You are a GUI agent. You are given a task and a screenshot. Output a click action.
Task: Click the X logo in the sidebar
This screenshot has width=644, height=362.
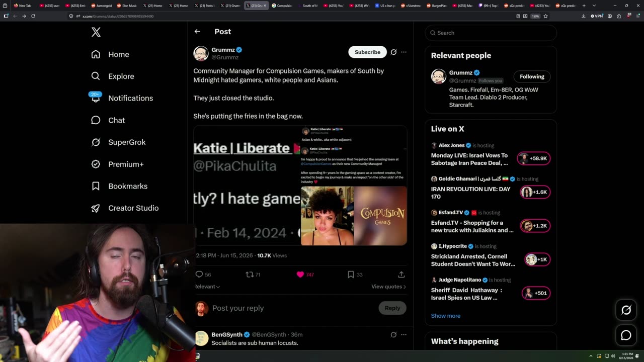click(96, 33)
